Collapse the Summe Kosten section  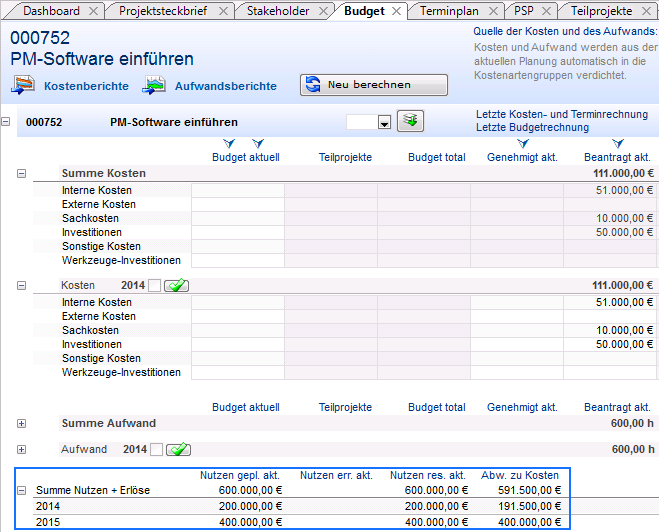tap(21, 173)
